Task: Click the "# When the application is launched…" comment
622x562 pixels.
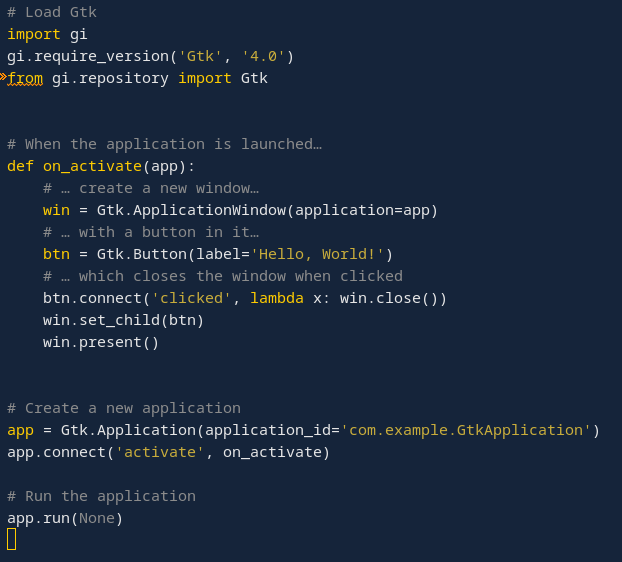Action: pos(164,144)
